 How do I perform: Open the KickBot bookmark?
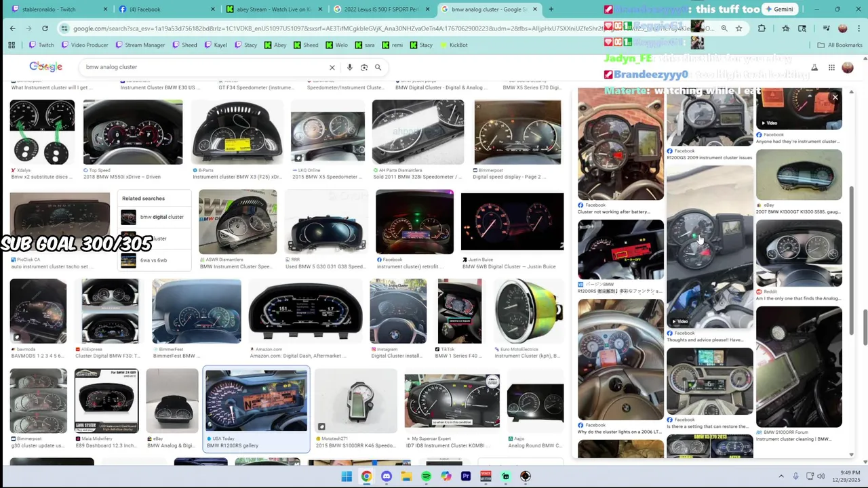(x=453, y=45)
